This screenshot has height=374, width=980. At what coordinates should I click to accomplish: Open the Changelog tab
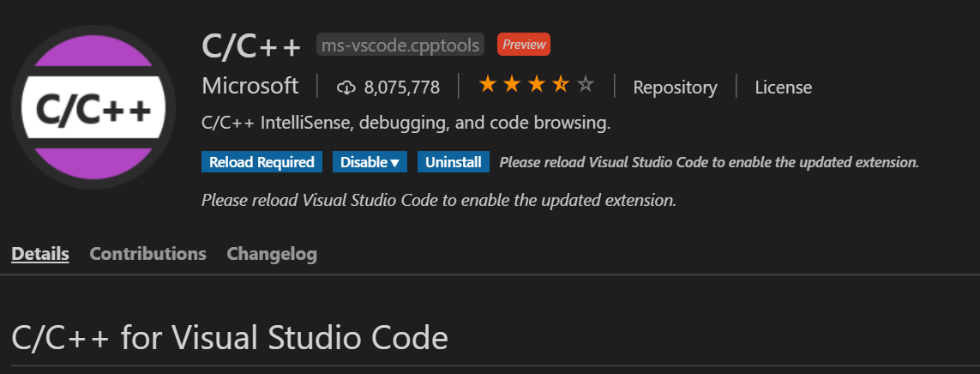272,254
